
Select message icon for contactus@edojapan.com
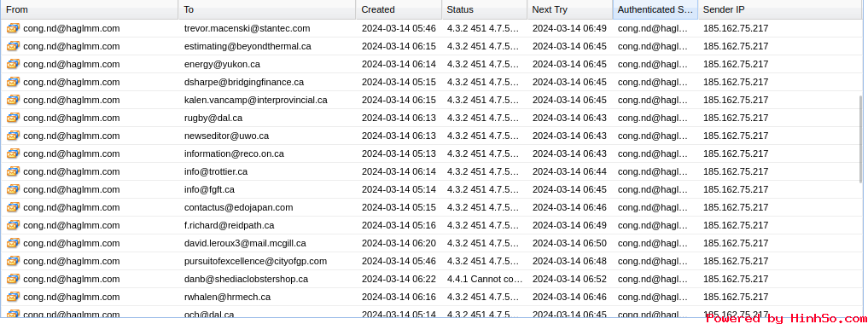(13, 207)
